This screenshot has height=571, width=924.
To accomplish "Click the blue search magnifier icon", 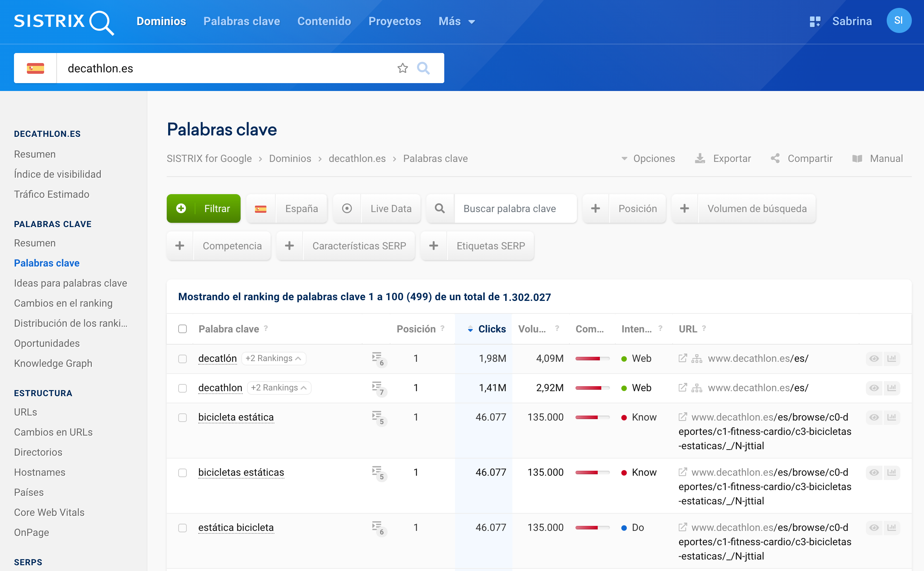I will tap(423, 68).
